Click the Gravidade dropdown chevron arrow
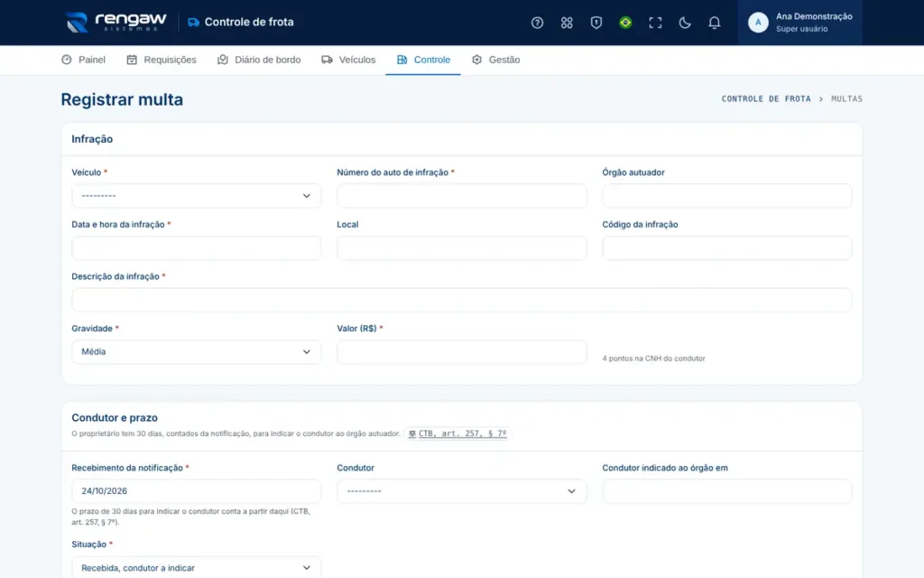 click(307, 351)
